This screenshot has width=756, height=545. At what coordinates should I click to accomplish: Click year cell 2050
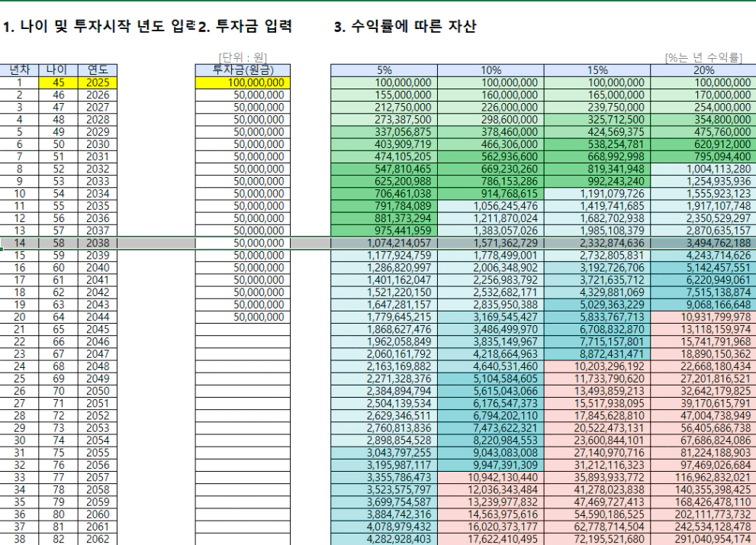pyautogui.click(x=98, y=391)
